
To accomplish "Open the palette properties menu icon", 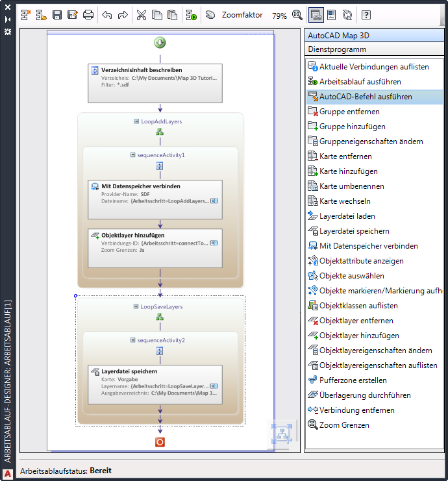I will click(x=8, y=32).
